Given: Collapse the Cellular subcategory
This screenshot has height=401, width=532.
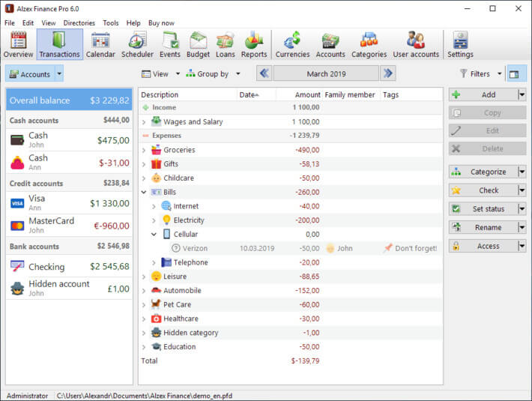Looking at the screenshot, I should (x=154, y=235).
